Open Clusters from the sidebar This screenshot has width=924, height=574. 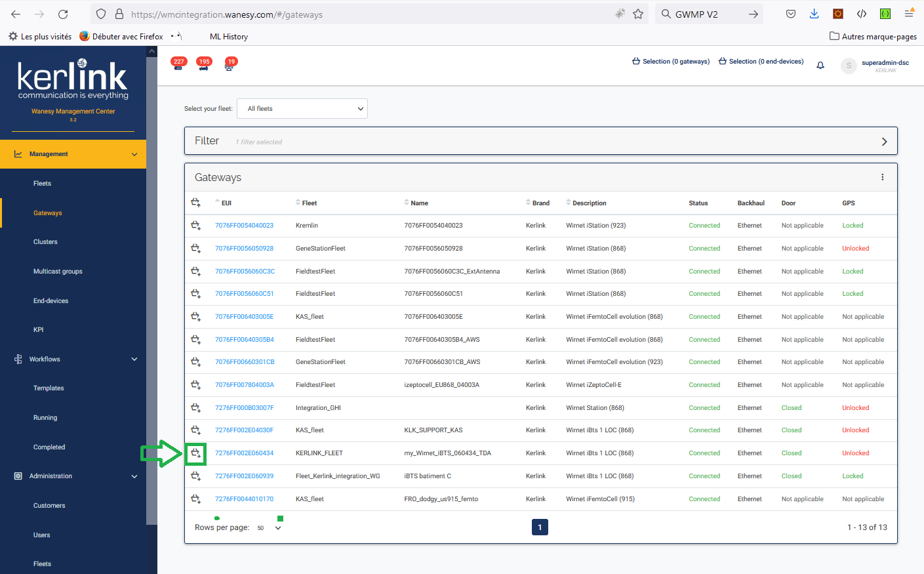45,242
